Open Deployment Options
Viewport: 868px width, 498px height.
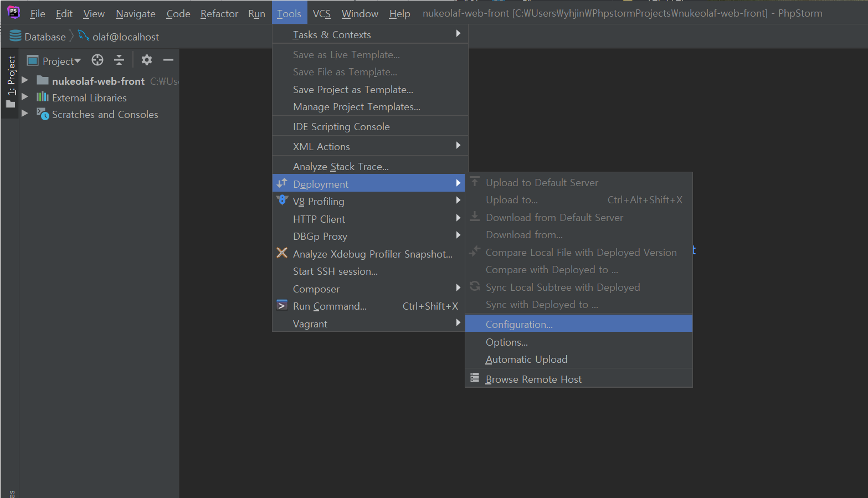tap(579, 342)
